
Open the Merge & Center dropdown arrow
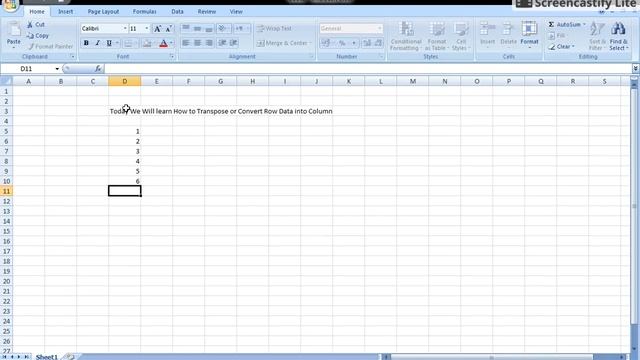[311, 43]
